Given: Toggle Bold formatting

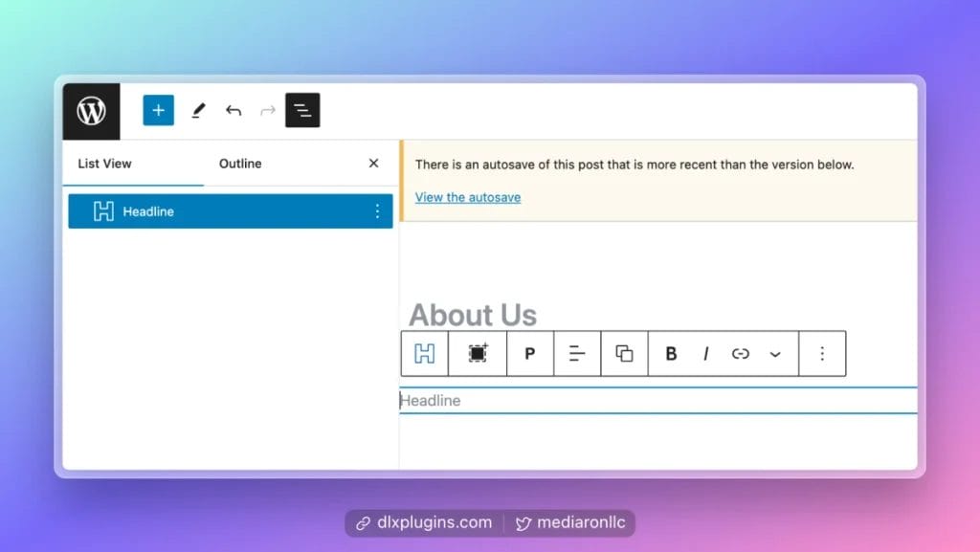Looking at the screenshot, I should [x=671, y=354].
